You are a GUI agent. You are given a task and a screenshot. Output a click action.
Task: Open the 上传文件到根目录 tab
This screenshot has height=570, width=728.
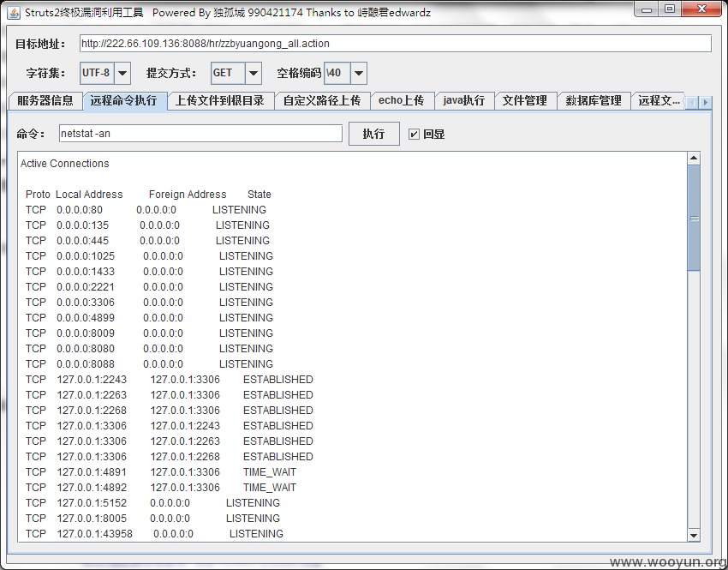tap(220, 100)
